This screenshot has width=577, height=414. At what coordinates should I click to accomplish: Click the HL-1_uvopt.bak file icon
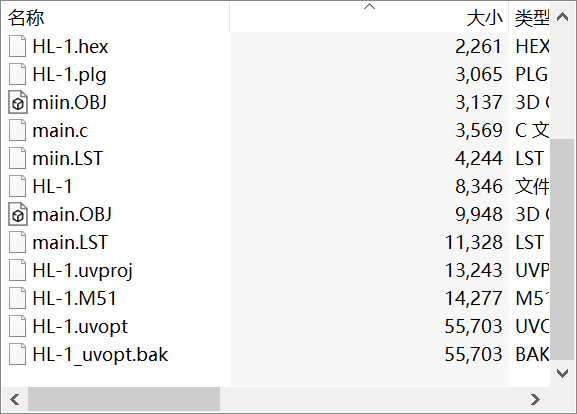point(18,354)
